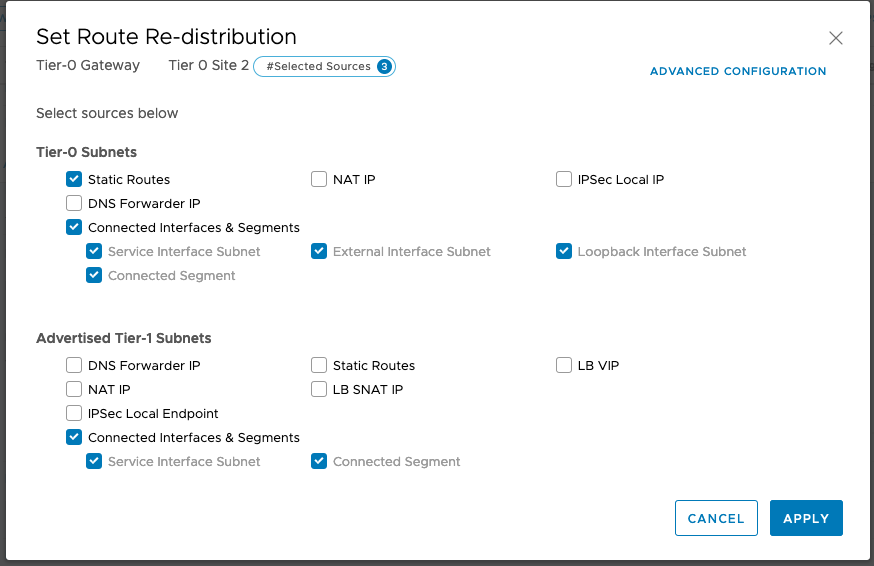This screenshot has width=874, height=566.
Task: Check IPSec Local Endpoint option
Action: (74, 414)
